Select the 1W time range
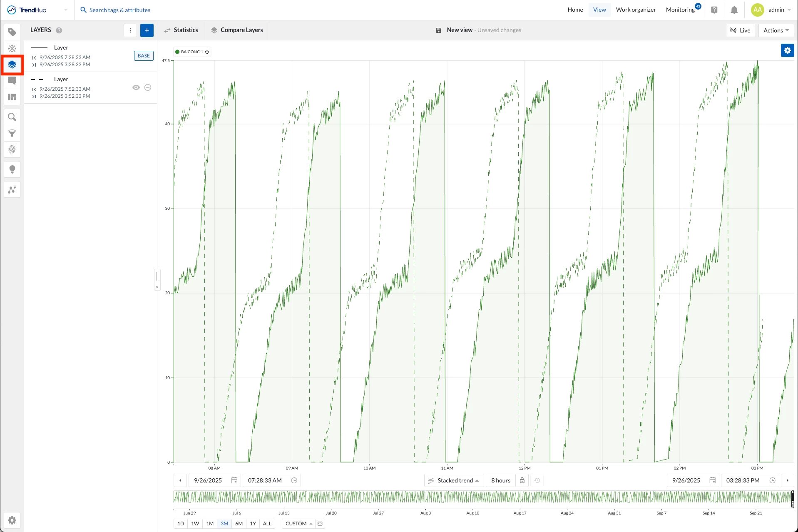 pos(195,524)
